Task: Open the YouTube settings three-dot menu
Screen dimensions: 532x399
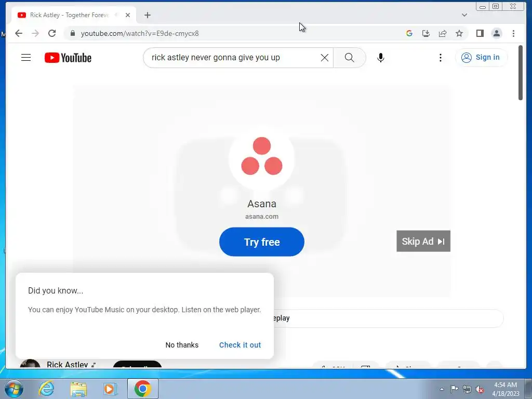Action: [x=441, y=58]
